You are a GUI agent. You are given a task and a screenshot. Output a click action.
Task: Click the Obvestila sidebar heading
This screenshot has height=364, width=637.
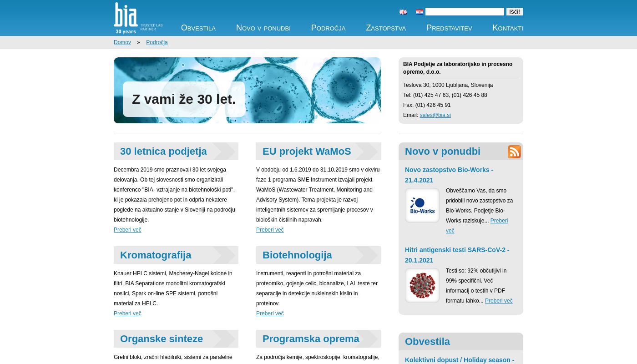[x=427, y=342]
